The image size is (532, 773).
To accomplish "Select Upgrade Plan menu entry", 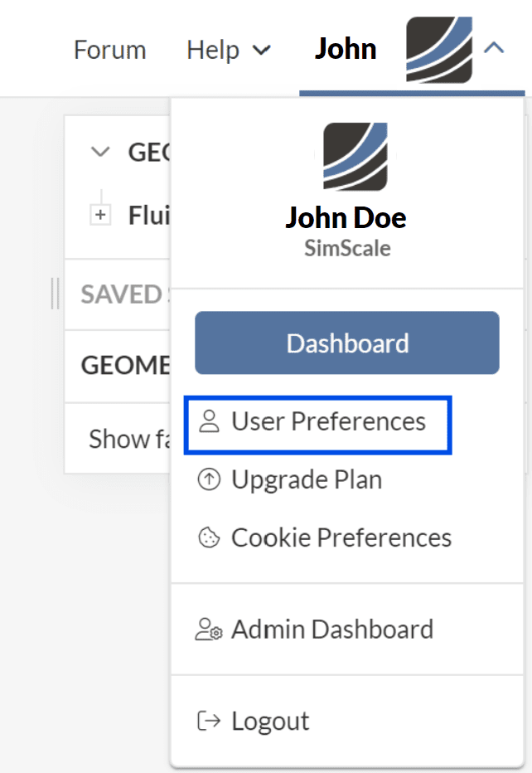I will pyautogui.click(x=307, y=480).
